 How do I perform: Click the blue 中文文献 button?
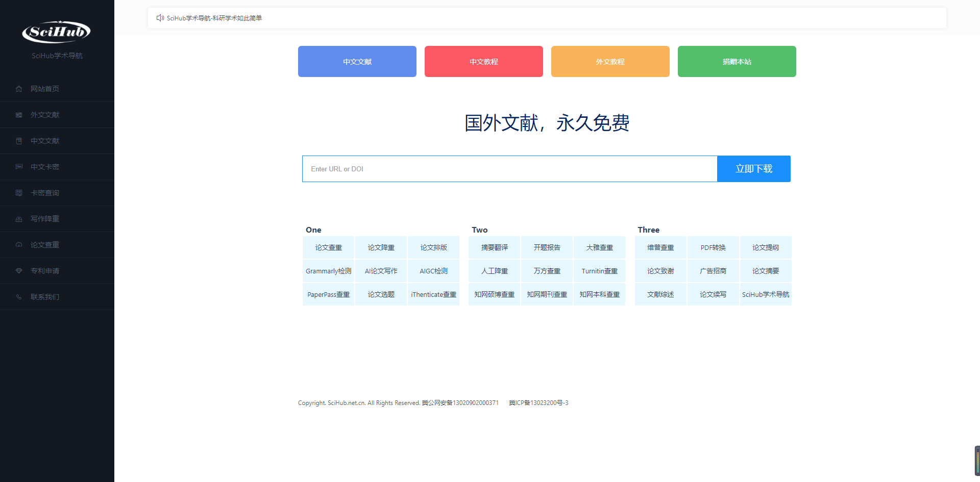pyautogui.click(x=357, y=62)
